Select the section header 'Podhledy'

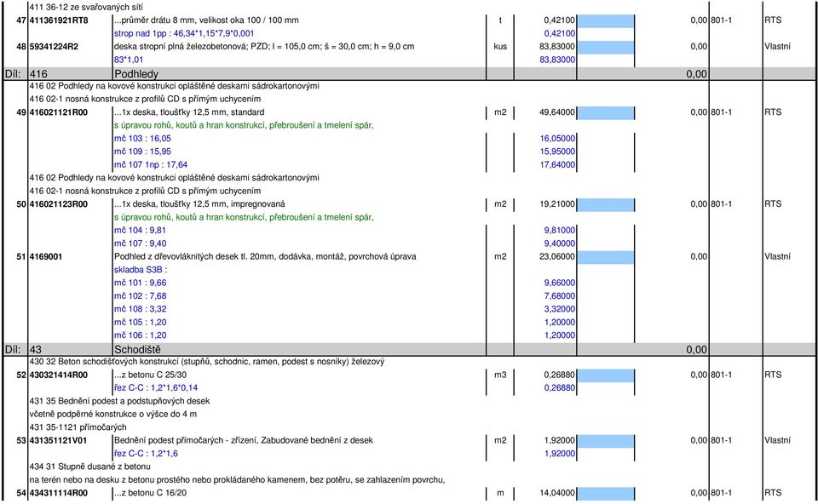coord(136,74)
